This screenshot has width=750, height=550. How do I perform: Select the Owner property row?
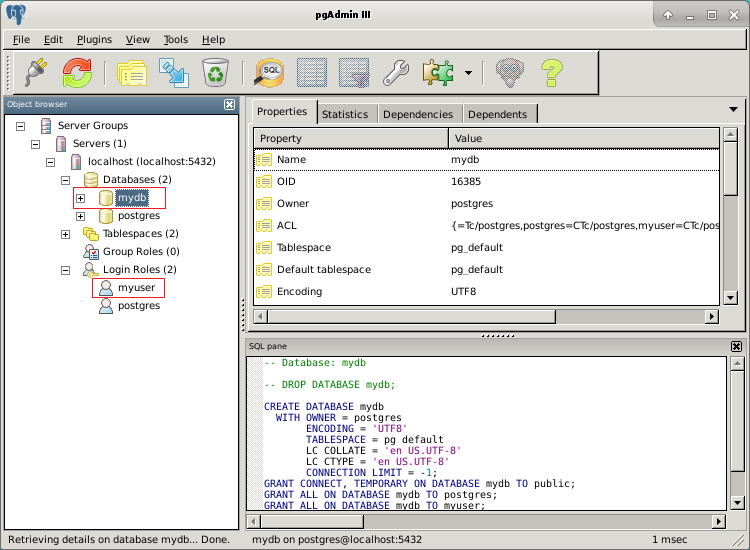(x=487, y=204)
